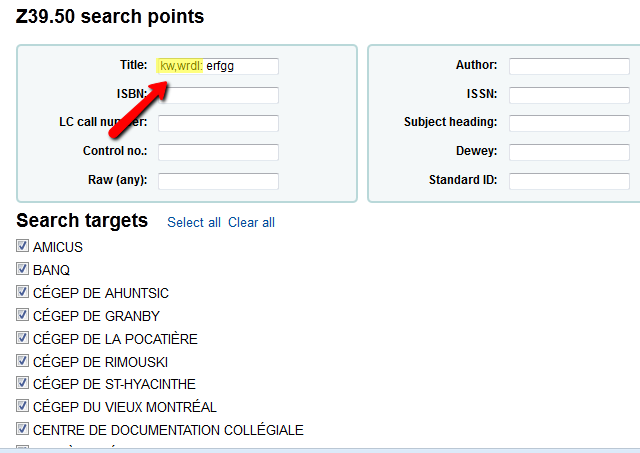Click the Title search input field

(240, 66)
